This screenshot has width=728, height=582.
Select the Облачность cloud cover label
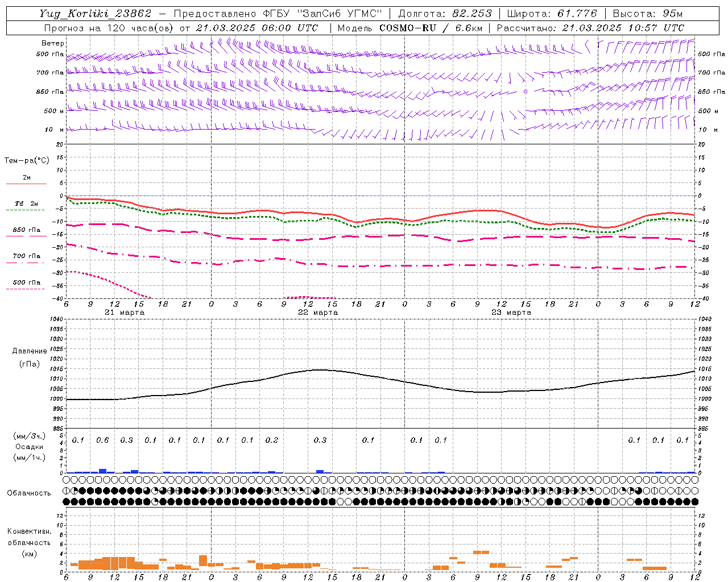29,493
